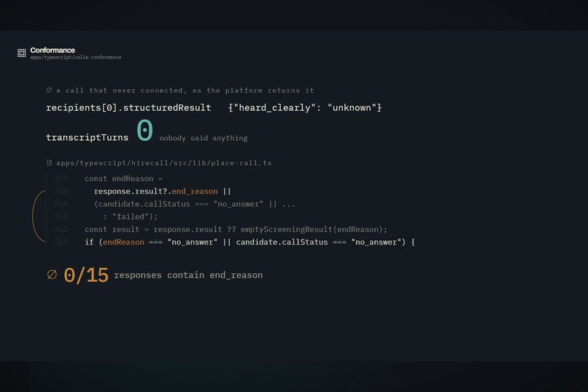Click 'const endReason =' code line

124,179
